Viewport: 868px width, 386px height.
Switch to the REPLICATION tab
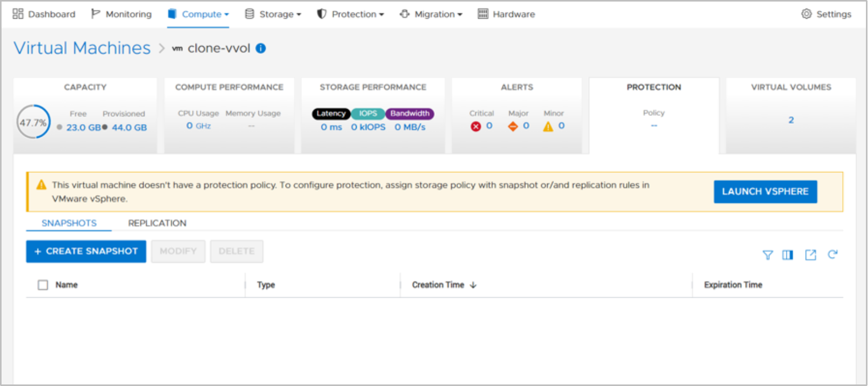click(x=157, y=223)
